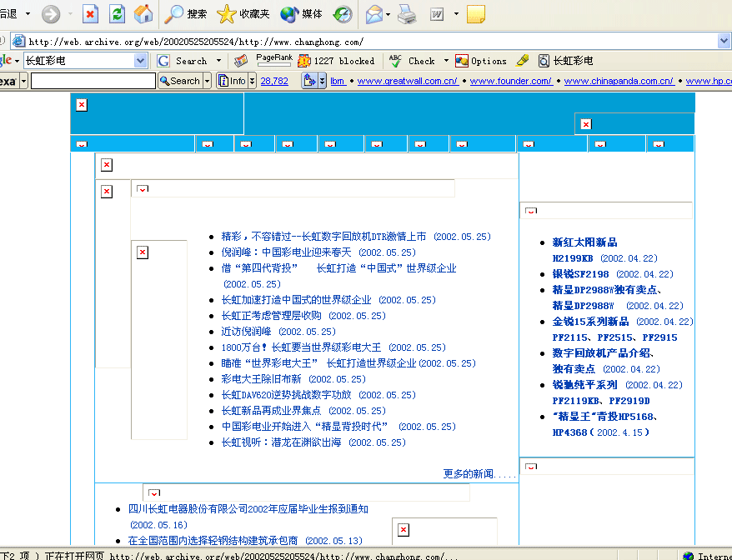Expand the Alexa Info dropdown
This screenshot has width=732, height=560.
point(252,81)
